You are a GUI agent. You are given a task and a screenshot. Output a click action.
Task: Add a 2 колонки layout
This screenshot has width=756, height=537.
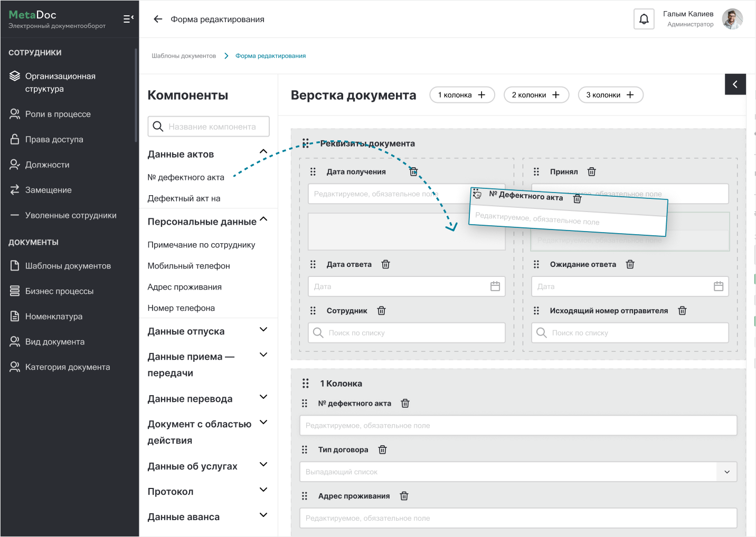click(536, 95)
